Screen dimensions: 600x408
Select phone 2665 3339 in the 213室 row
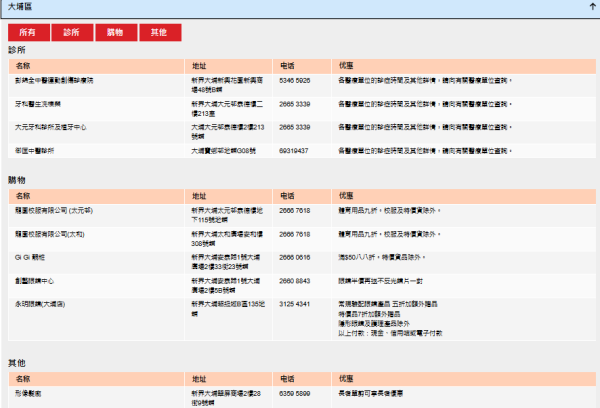295,104
